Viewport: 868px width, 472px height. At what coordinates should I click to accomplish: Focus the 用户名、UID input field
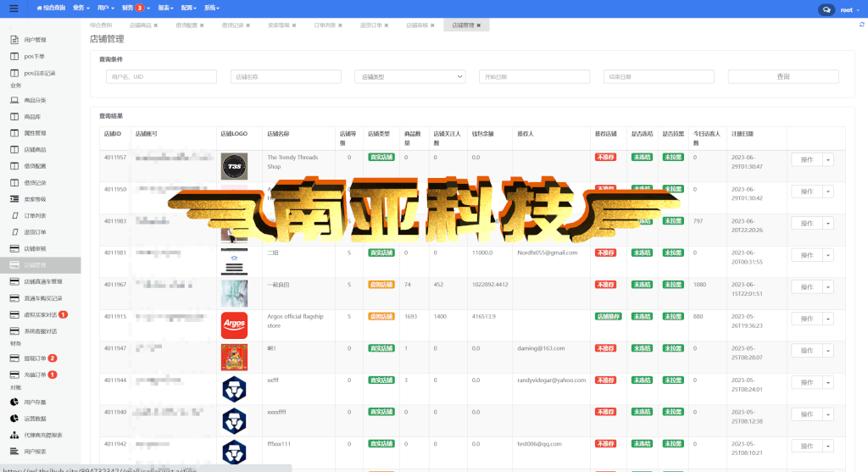point(161,77)
